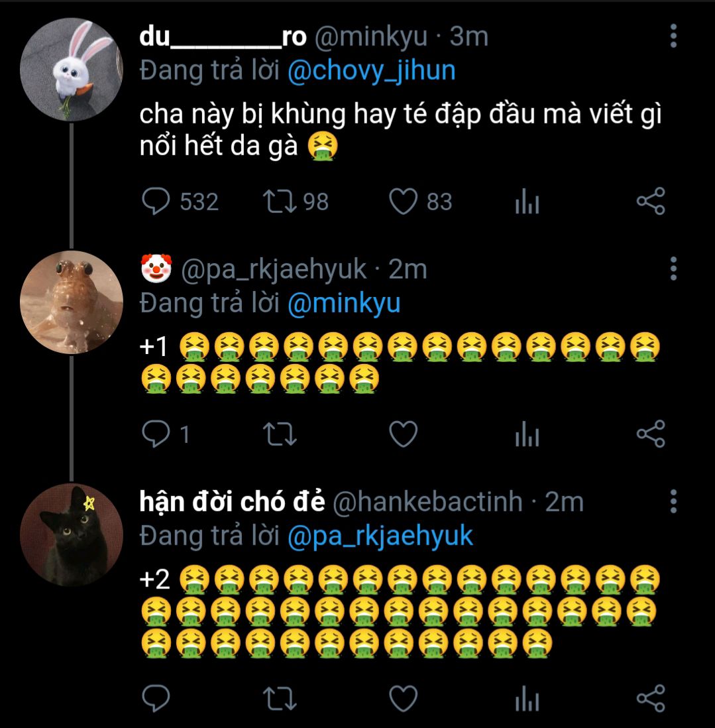Open the black cat profile picture
This screenshot has height=728, width=715.
coord(72,536)
